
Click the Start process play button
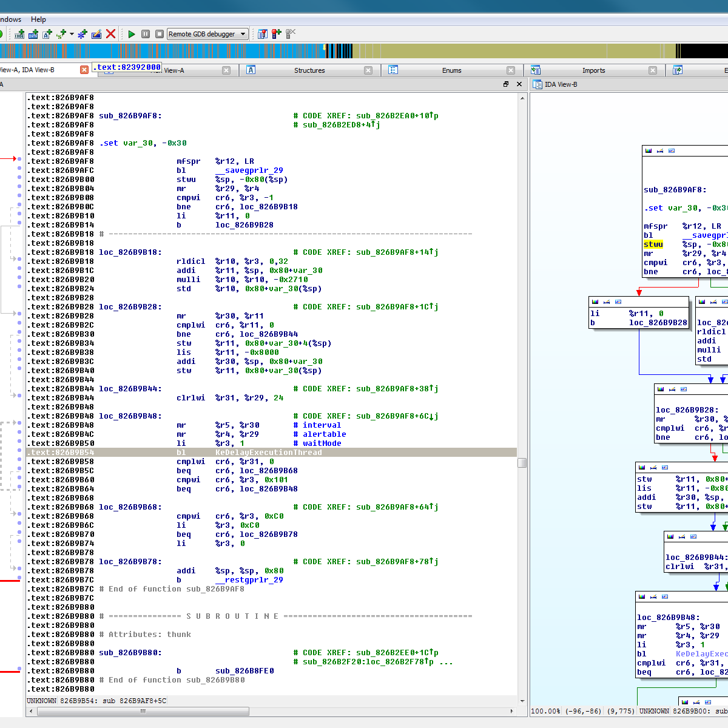[132, 34]
